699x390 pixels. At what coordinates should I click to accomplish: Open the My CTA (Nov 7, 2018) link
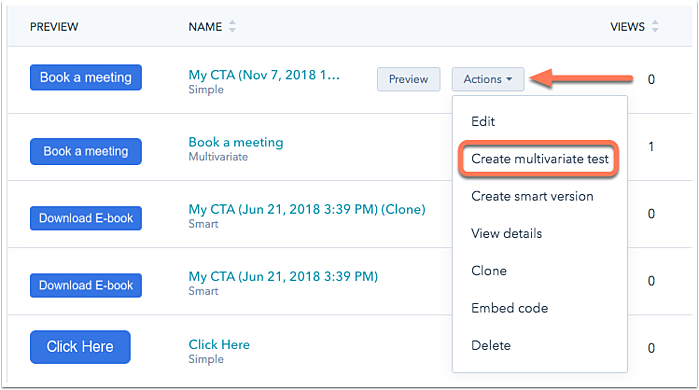click(x=264, y=75)
